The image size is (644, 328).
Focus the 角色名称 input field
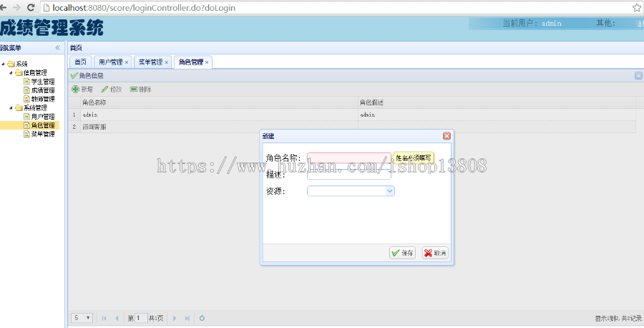click(349, 158)
